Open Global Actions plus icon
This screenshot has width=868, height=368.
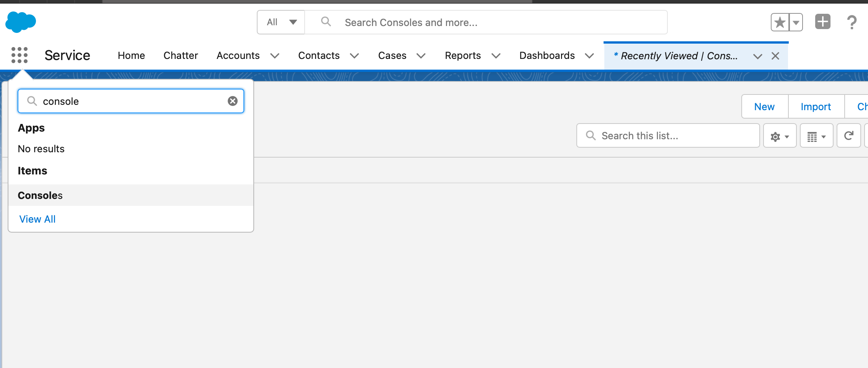tap(822, 22)
